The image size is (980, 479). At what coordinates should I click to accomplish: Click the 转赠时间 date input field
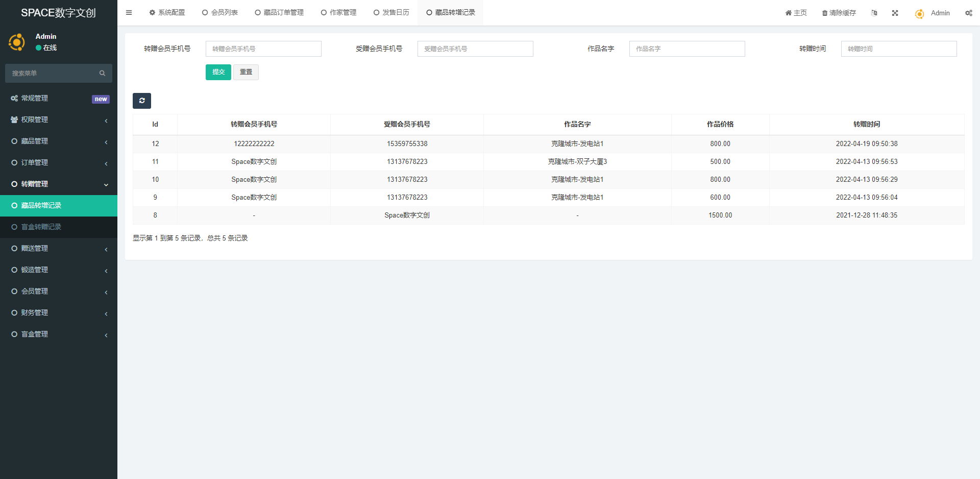coord(898,49)
